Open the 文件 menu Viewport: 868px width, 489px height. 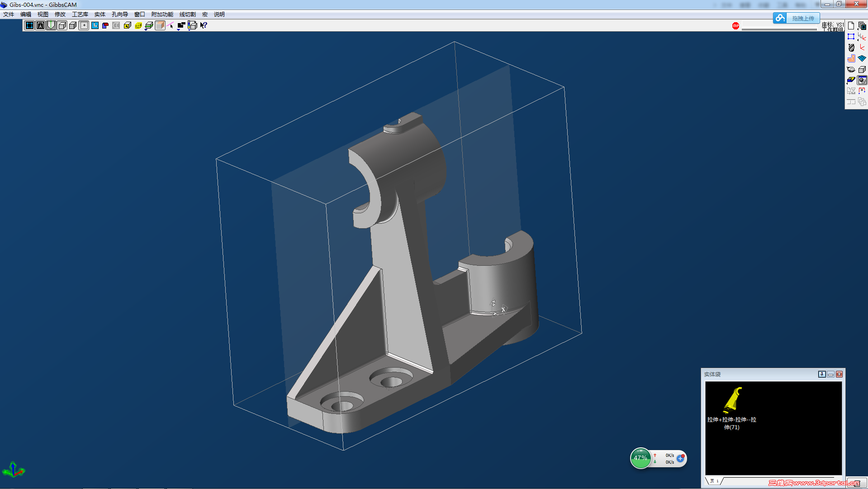coord(9,14)
